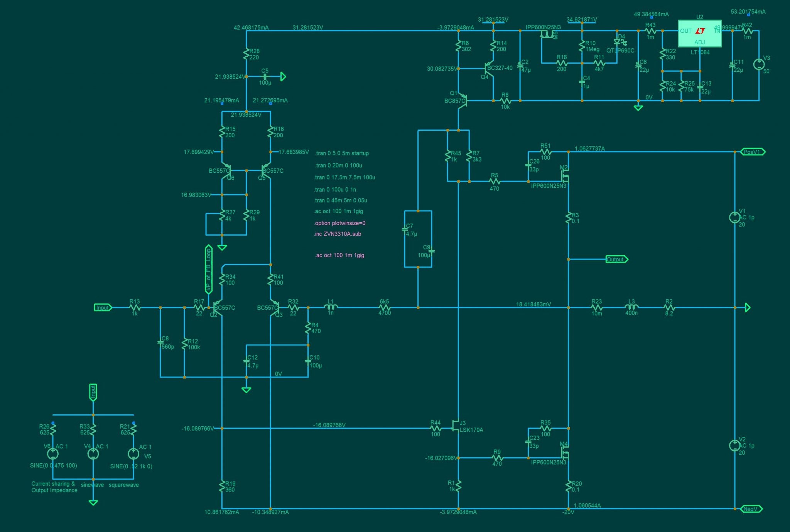Click the 1.060544A current reading
This screenshot has width=790, height=532.
point(587,505)
